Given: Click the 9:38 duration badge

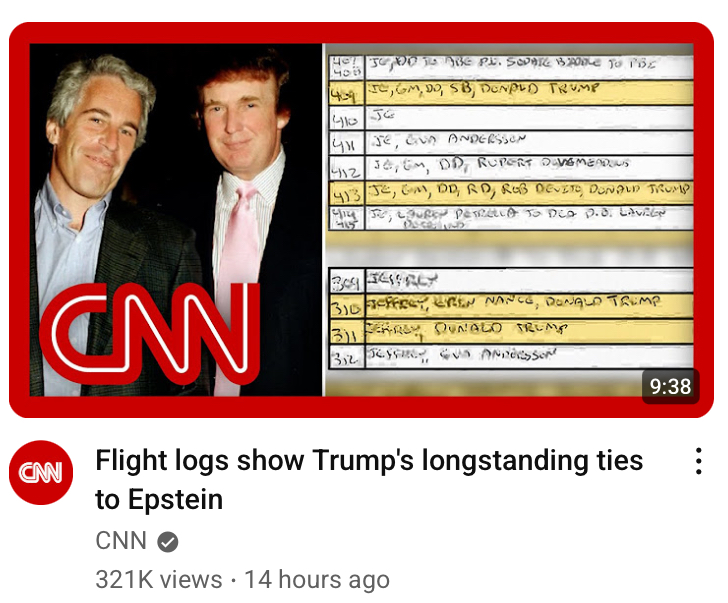Looking at the screenshot, I should pos(670,386).
